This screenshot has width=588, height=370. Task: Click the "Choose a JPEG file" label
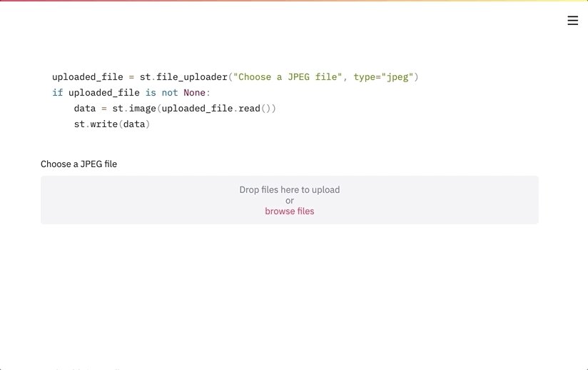78,164
